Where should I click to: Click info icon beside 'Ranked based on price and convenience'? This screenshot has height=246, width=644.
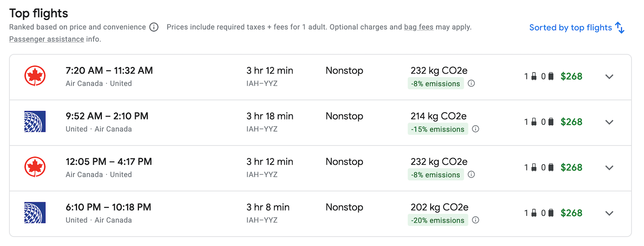154,27
